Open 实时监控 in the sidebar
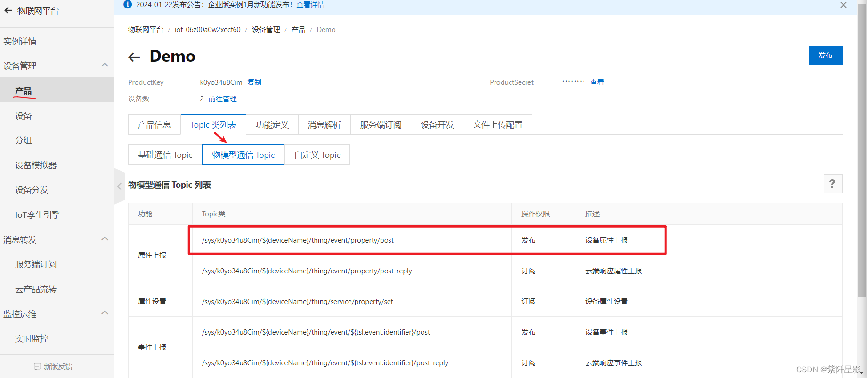This screenshot has width=868, height=378. [32, 339]
